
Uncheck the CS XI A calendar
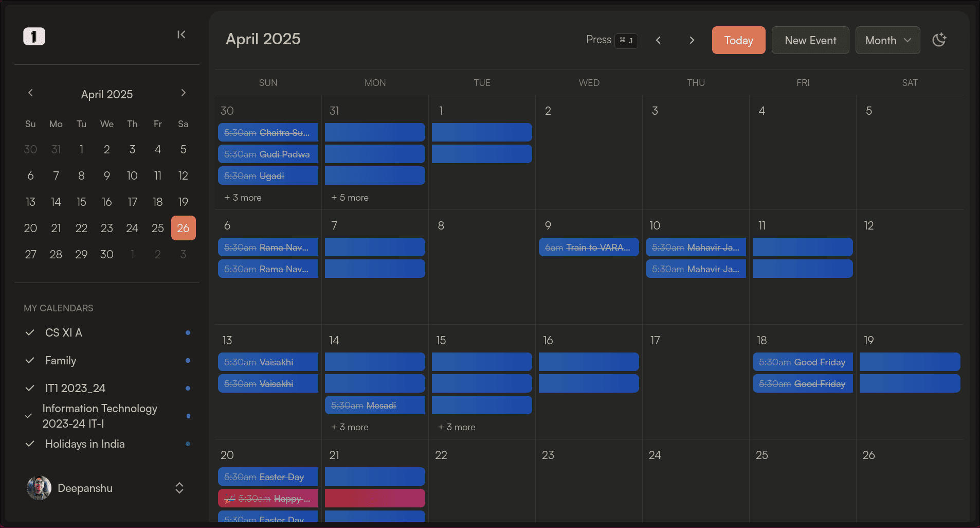[x=30, y=332]
